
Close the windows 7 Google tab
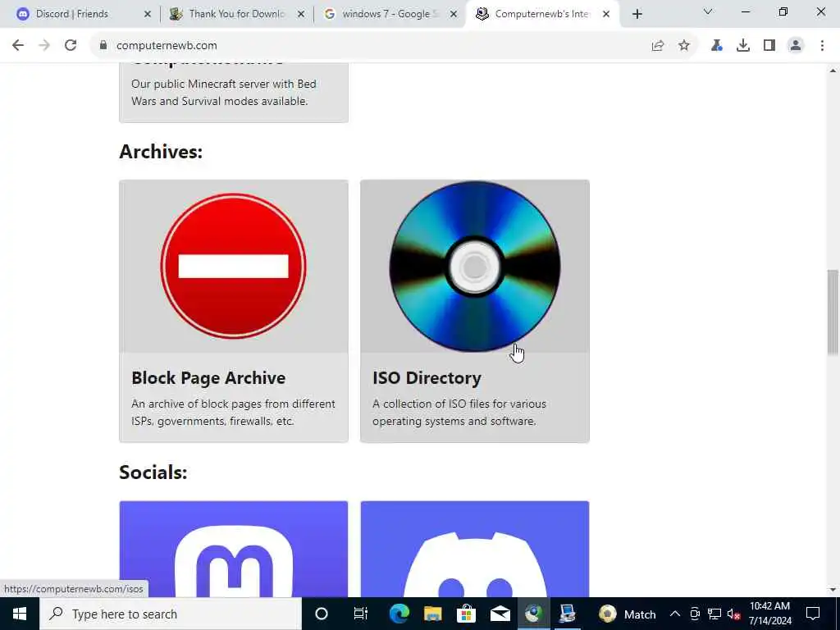tap(454, 14)
